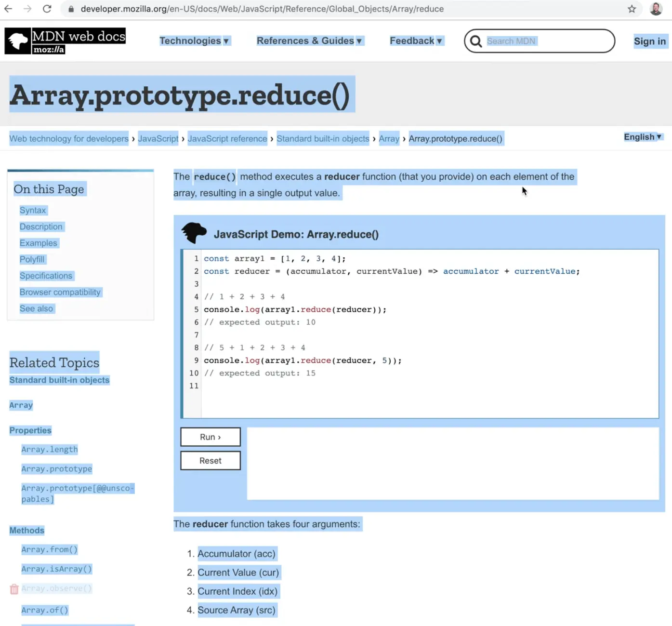Jump to Browser compatibility section
The height and width of the screenshot is (626, 672).
(x=60, y=292)
